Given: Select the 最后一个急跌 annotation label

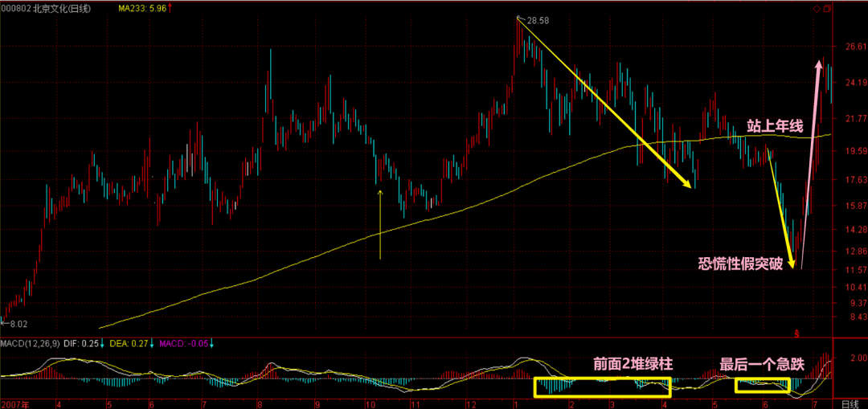Looking at the screenshot, I should (x=761, y=364).
